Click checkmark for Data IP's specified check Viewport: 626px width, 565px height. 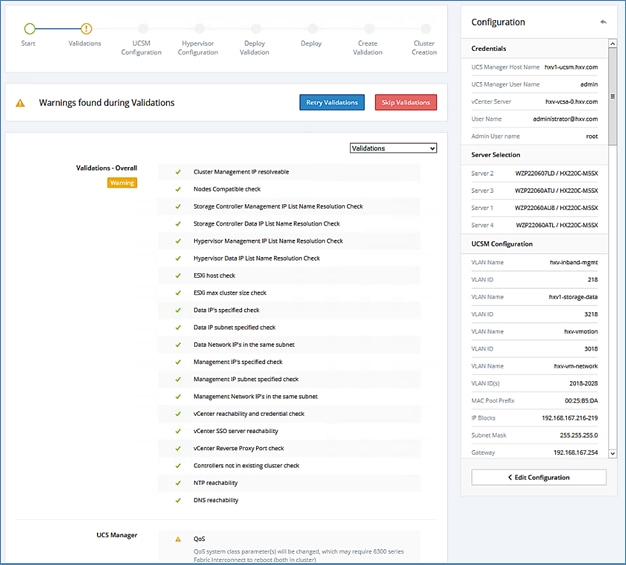click(x=178, y=310)
